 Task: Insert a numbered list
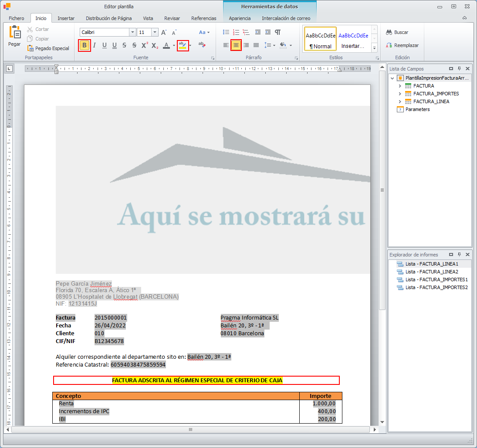tap(236, 32)
